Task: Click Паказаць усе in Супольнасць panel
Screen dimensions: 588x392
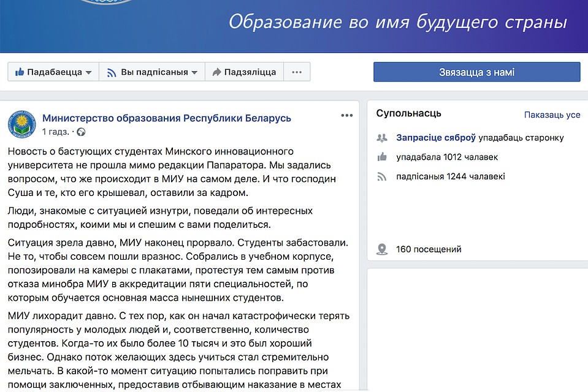Action: pos(552,115)
